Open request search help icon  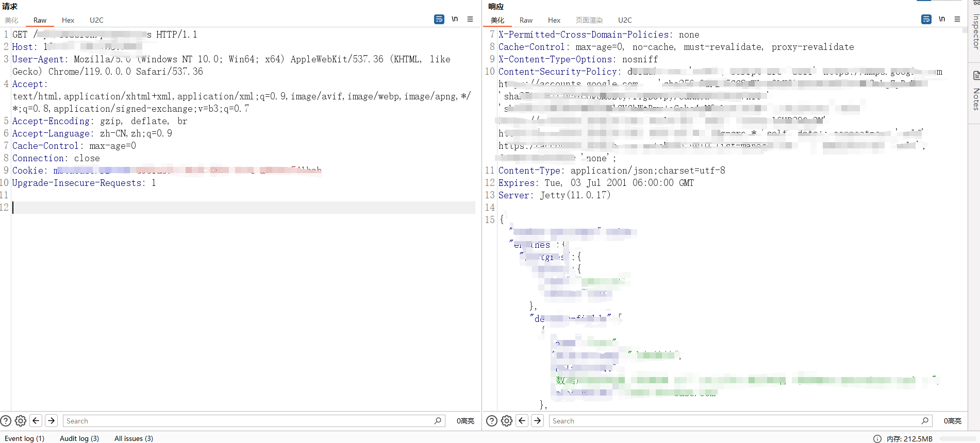[6, 421]
